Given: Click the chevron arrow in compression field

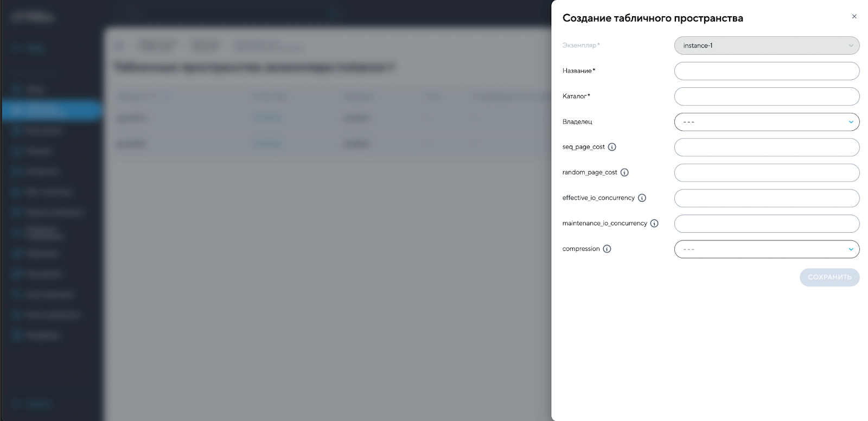Looking at the screenshot, I should [851, 250].
